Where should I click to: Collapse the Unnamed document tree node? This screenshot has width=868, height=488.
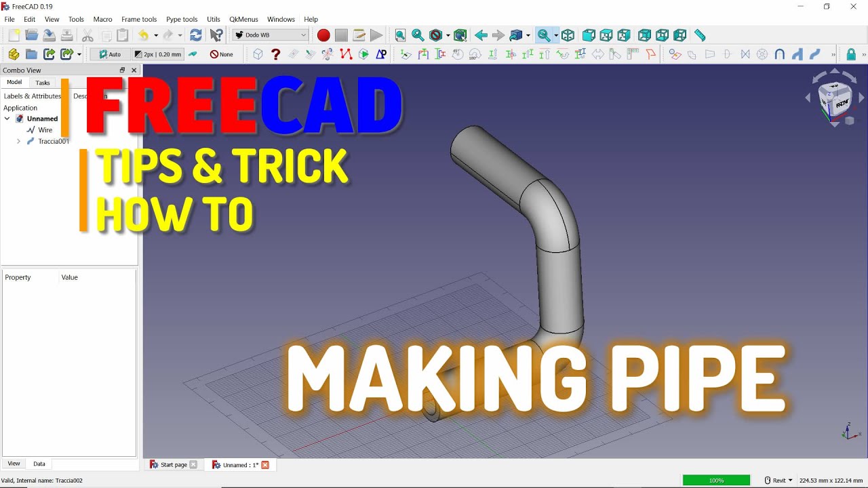[7, 119]
